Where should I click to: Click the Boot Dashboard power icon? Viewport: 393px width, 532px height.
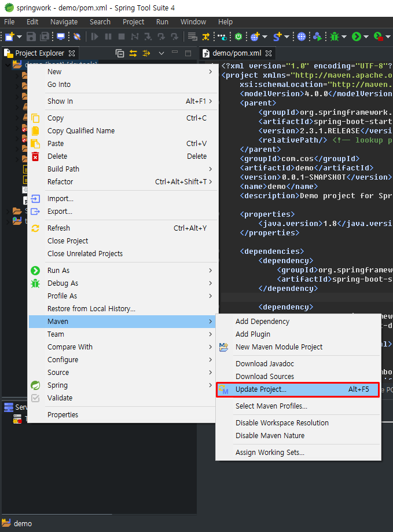click(238, 37)
